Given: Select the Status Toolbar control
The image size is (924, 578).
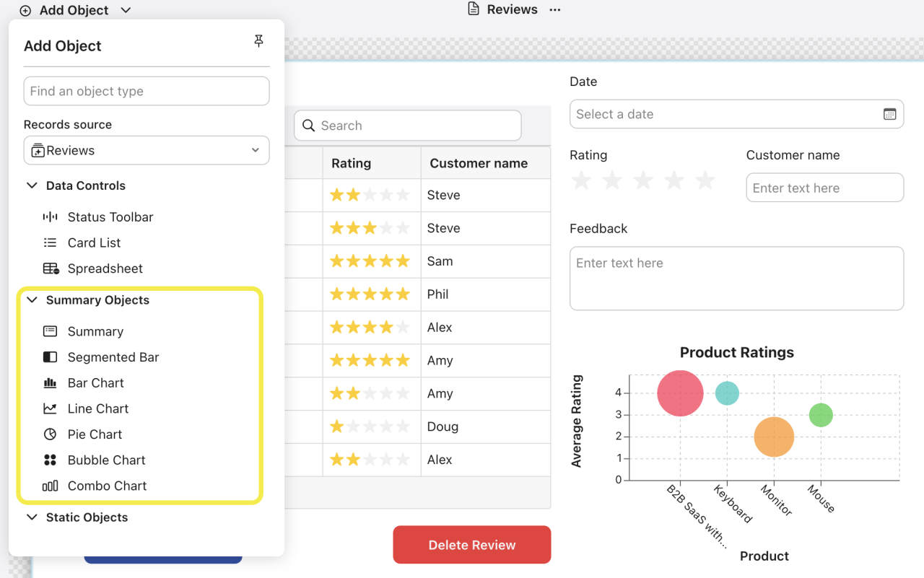Looking at the screenshot, I should pyautogui.click(x=110, y=216).
